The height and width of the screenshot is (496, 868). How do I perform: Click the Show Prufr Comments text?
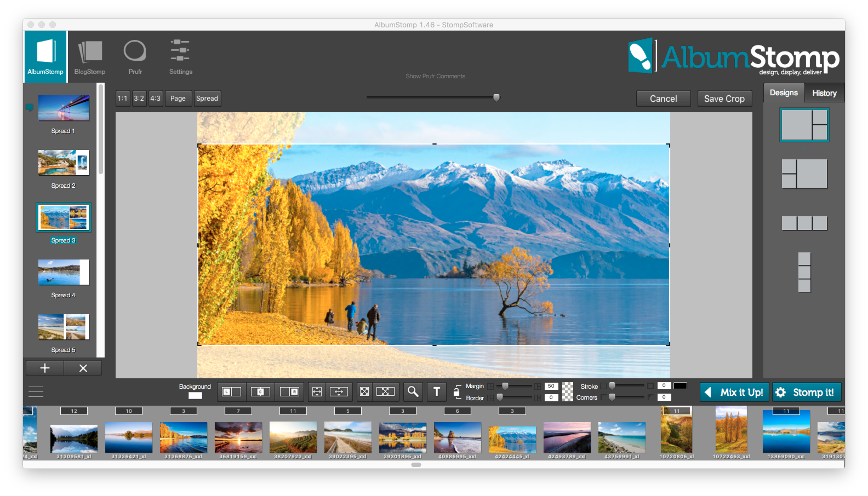pyautogui.click(x=436, y=76)
